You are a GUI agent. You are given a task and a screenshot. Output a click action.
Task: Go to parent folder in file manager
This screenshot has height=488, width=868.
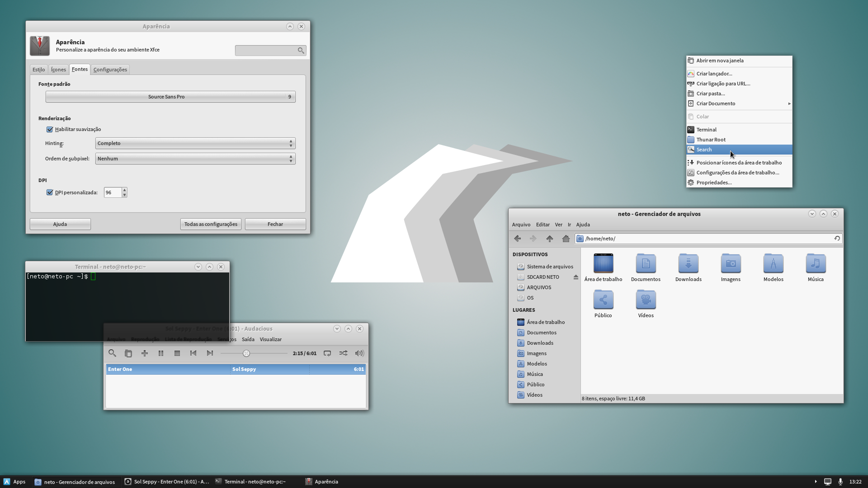point(550,239)
